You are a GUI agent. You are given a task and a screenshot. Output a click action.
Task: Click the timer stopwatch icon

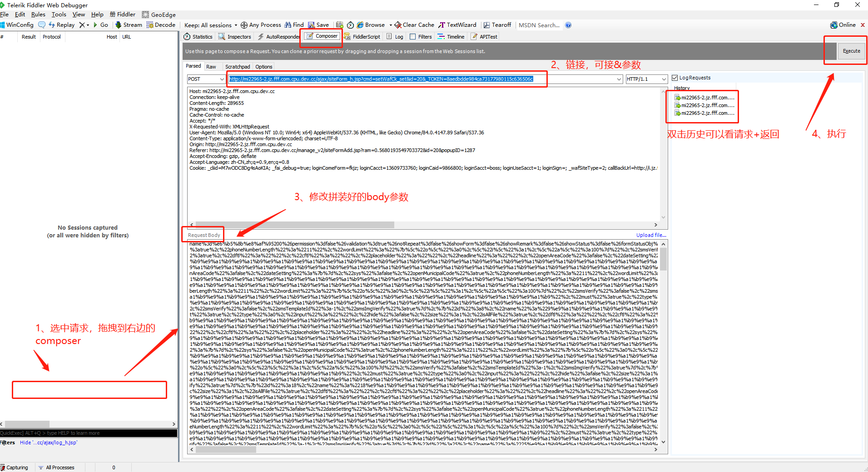click(x=350, y=25)
